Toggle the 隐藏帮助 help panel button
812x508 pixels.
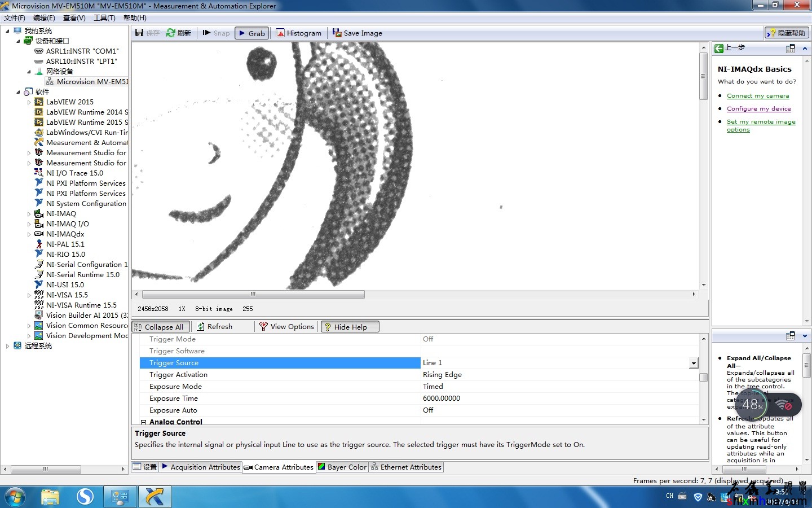click(x=787, y=33)
